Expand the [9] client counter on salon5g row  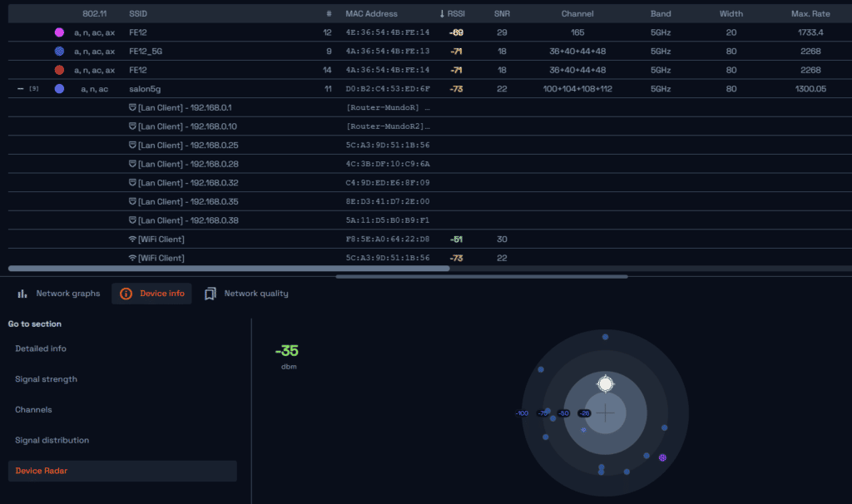(32, 88)
